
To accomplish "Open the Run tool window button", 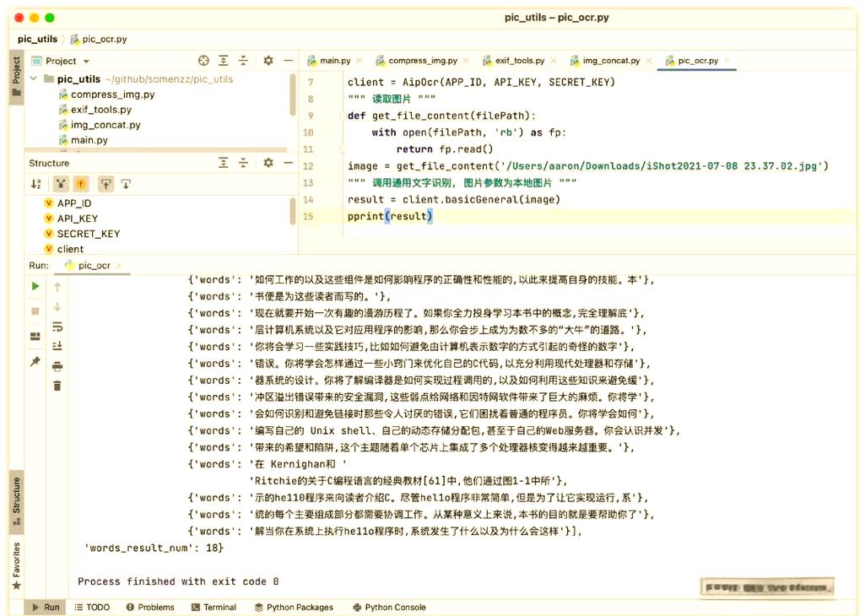I will click(x=46, y=608).
